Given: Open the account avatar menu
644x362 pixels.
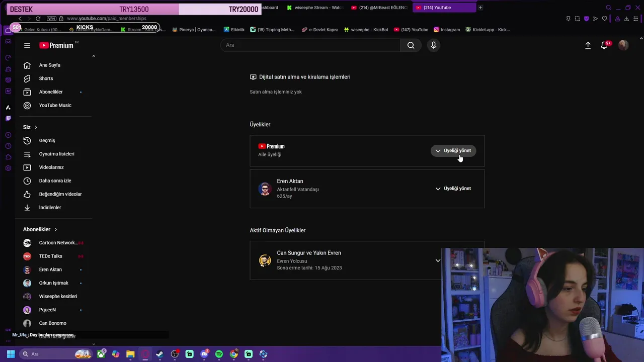Looking at the screenshot, I should click(623, 45).
